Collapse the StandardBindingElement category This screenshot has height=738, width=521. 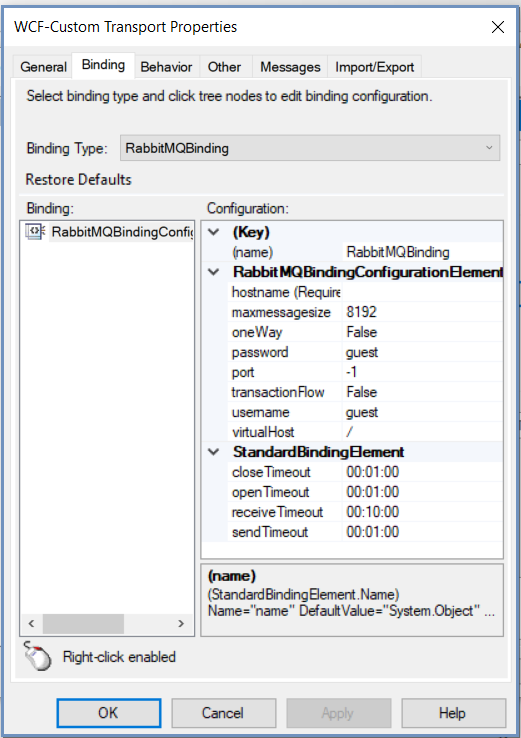point(214,452)
